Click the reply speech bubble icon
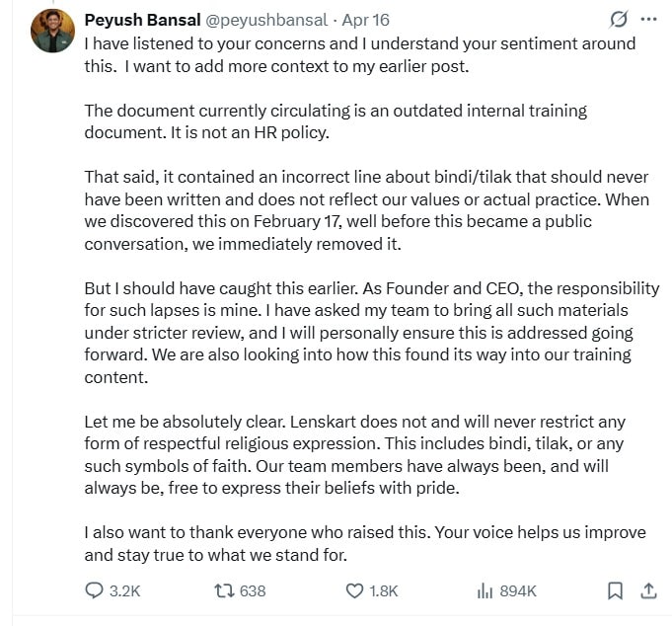The image size is (672, 626). click(95, 590)
